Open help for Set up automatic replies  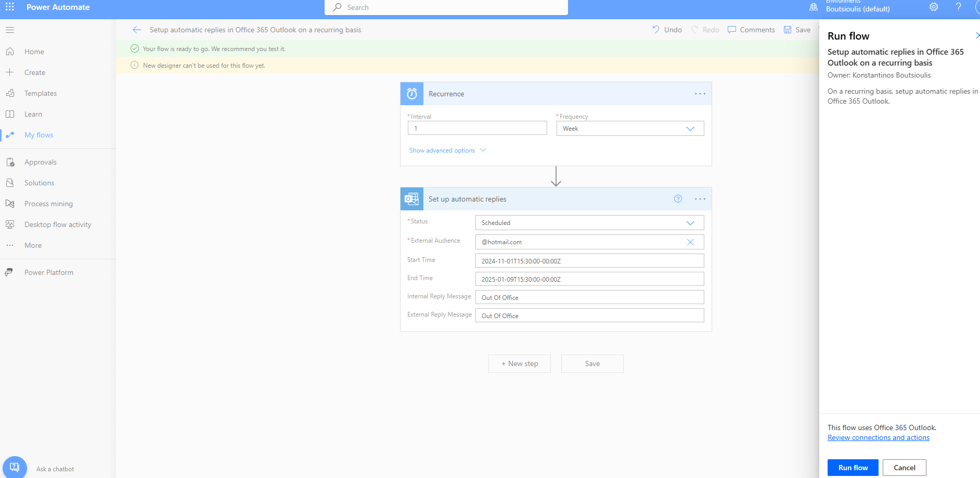(x=678, y=199)
